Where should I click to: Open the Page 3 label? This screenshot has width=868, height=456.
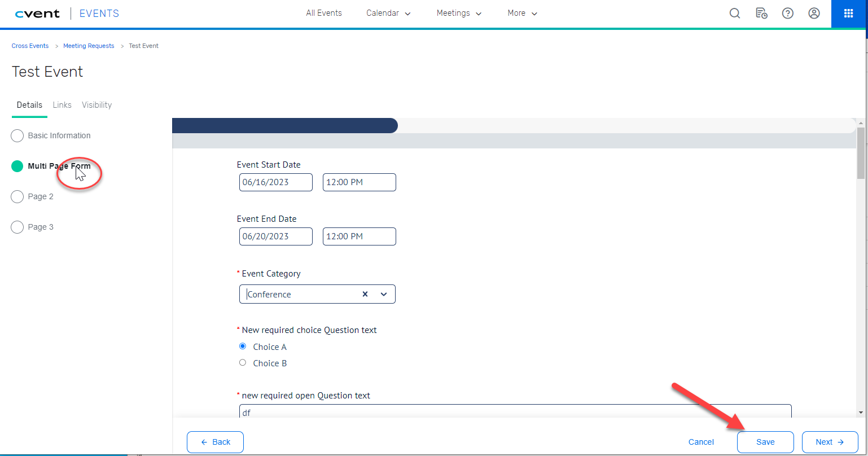[41, 227]
